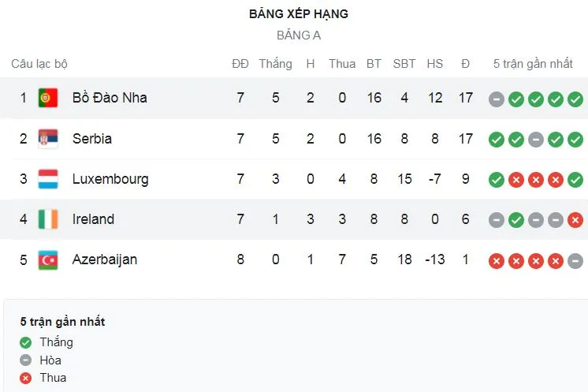This screenshot has height=392, width=588.
Task: Click the Portugal flag icon
Action: click(47, 98)
